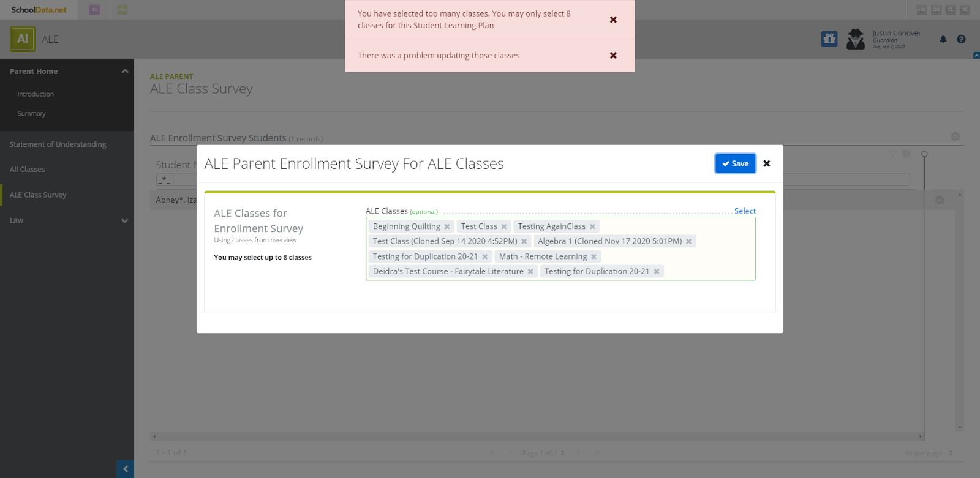This screenshot has height=478, width=980.
Task: Click the Select link for ALE Classes
Action: [745, 211]
